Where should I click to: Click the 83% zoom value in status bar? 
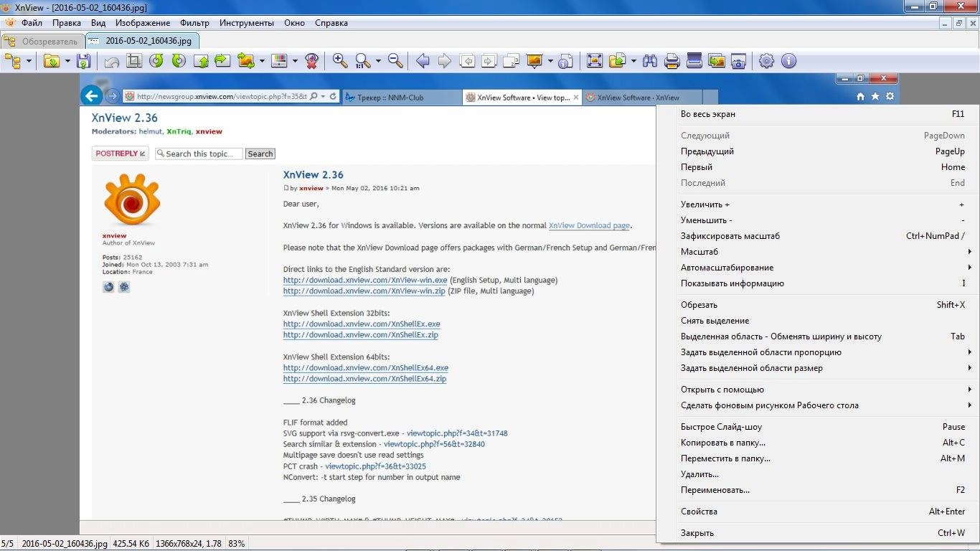(236, 544)
